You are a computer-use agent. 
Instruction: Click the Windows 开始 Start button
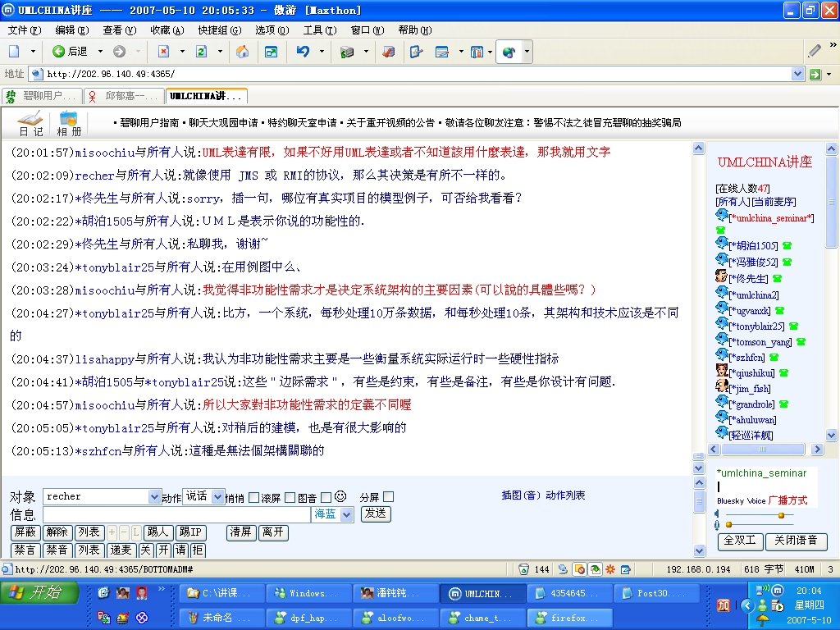[39, 592]
